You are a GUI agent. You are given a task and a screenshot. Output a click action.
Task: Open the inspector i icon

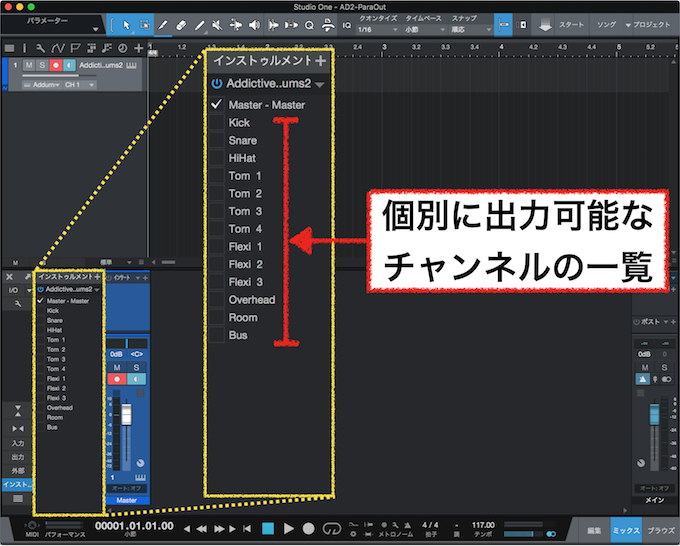click(24, 48)
